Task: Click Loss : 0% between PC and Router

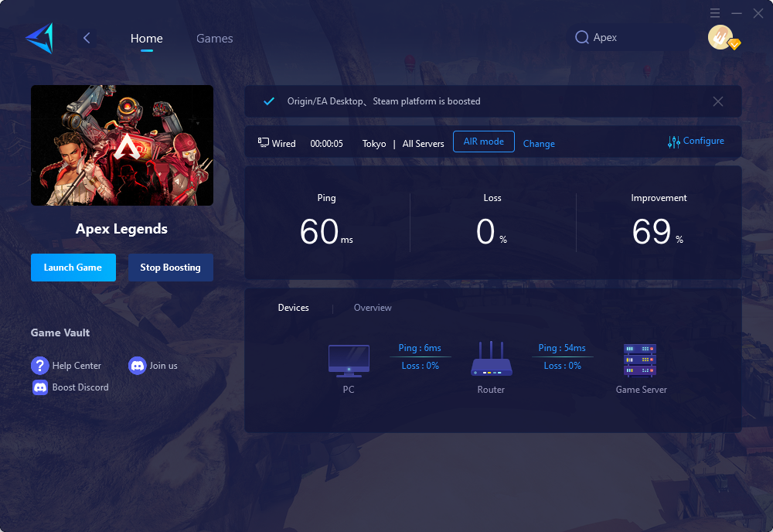Action: (420, 365)
